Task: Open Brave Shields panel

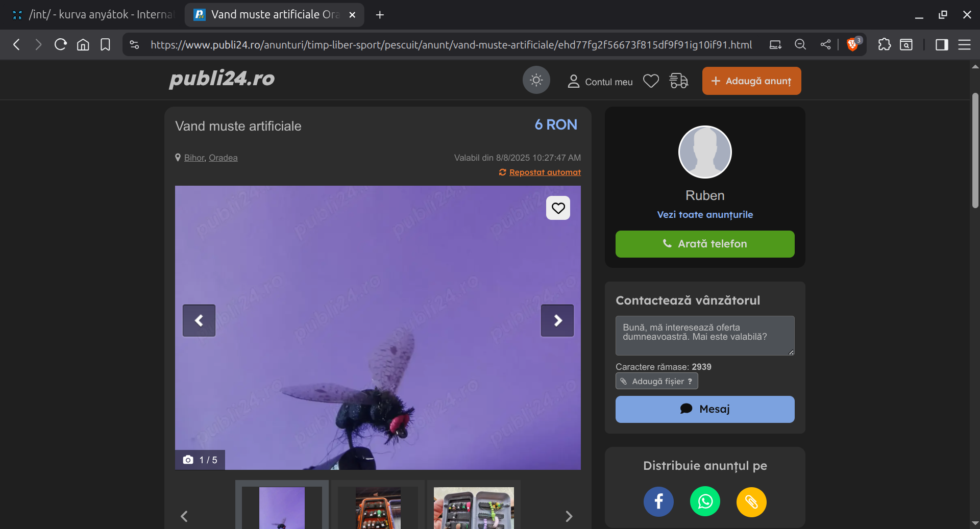Action: (x=853, y=44)
